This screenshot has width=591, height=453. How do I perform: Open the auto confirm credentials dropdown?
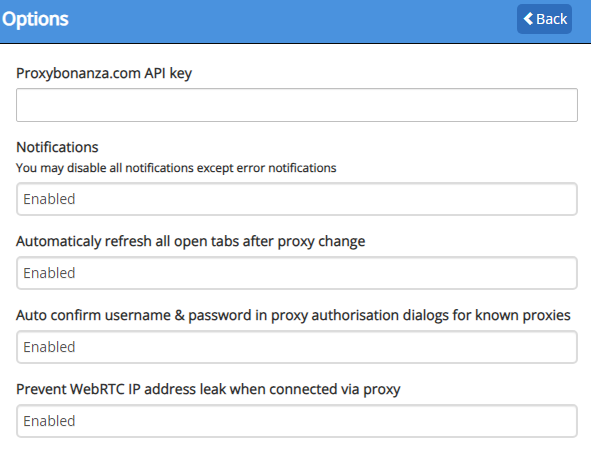point(297,347)
